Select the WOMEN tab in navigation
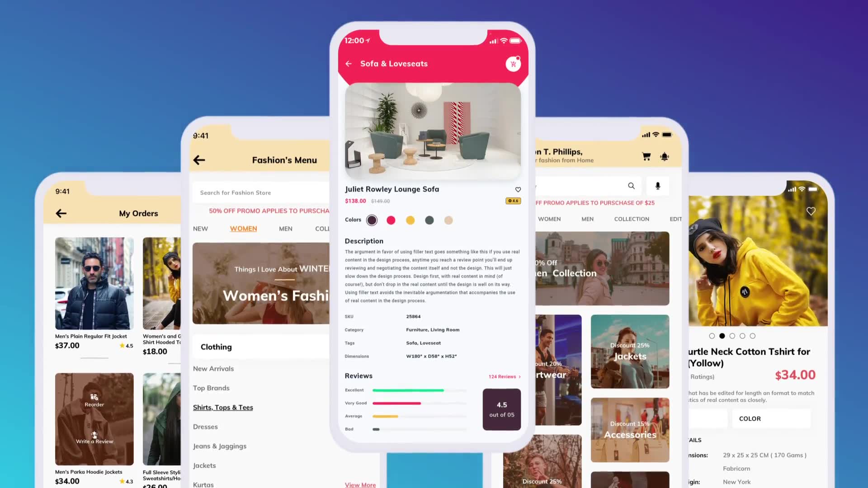Image resolution: width=868 pixels, height=488 pixels. pos(243,228)
